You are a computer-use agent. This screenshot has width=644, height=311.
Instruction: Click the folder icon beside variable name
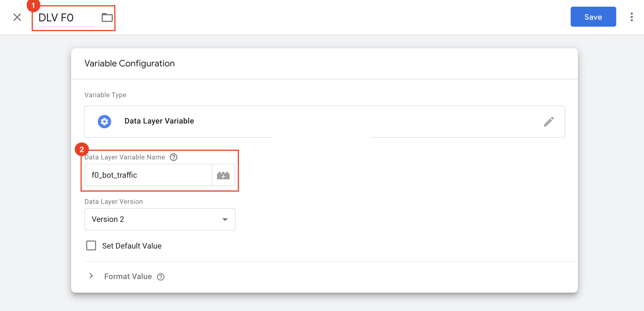[107, 17]
